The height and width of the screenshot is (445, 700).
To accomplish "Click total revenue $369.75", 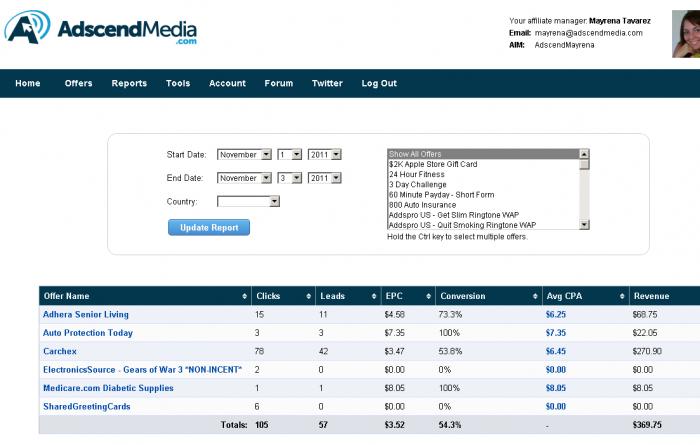I will 647,425.
